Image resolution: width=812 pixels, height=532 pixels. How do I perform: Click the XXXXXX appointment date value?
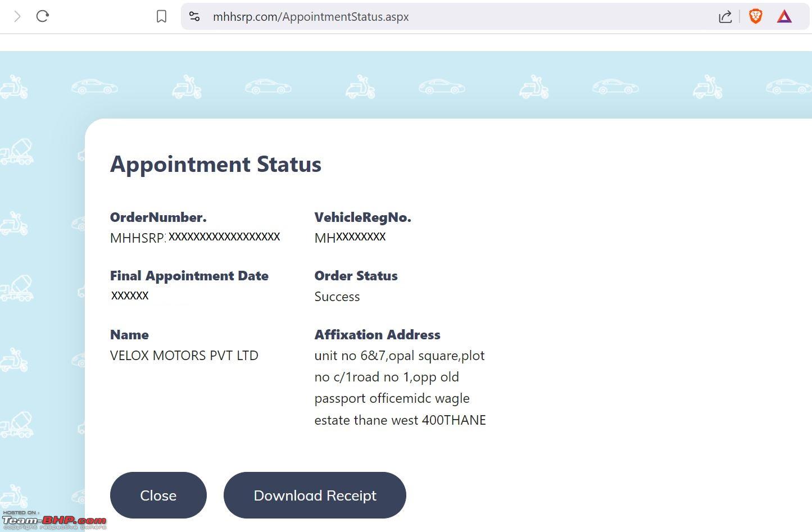(130, 295)
